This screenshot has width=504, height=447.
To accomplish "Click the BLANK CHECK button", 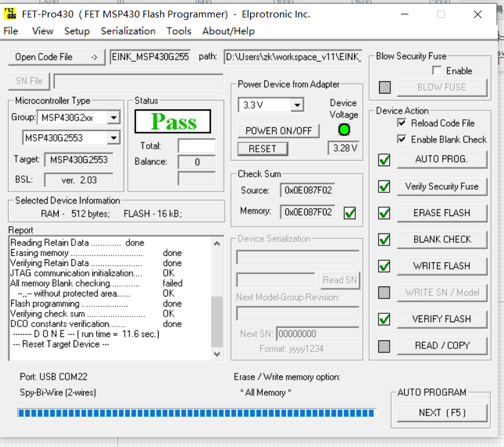I will click(442, 240).
